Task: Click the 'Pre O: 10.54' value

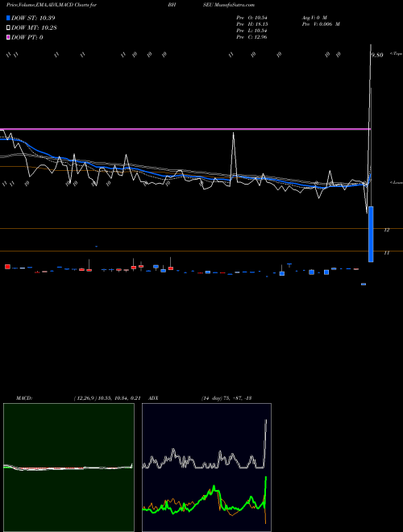Action: pyautogui.click(x=251, y=18)
